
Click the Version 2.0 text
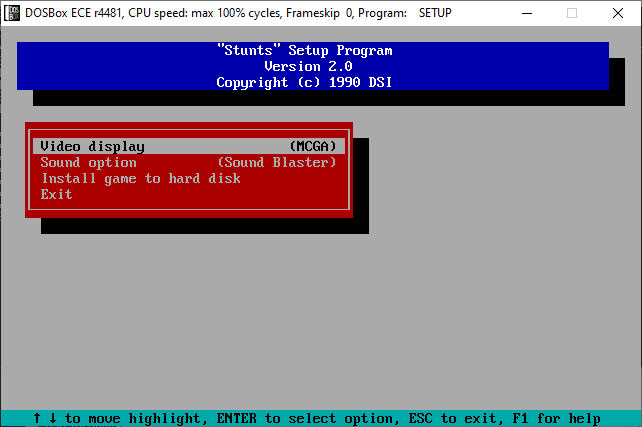coord(308,66)
